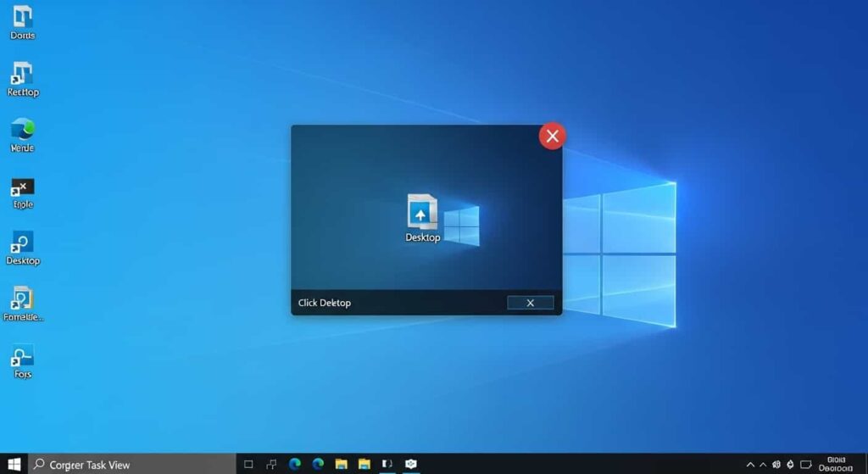Click the X button in dialog footer
The image size is (868, 474).
[x=531, y=303]
